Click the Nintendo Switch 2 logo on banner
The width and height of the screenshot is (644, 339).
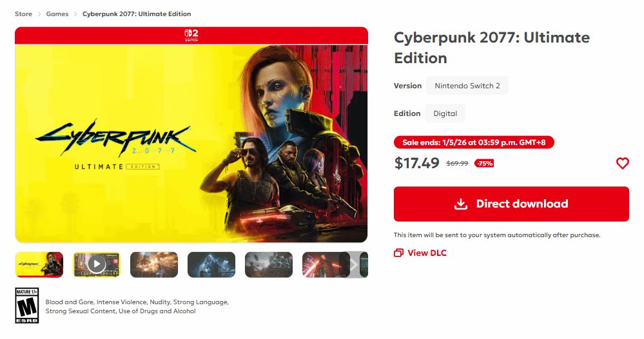click(x=191, y=35)
